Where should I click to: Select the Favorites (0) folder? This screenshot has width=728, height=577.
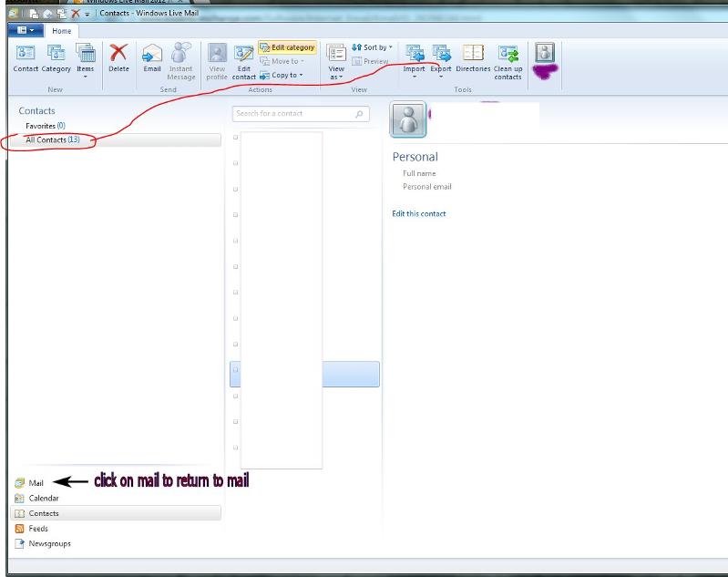(46, 126)
